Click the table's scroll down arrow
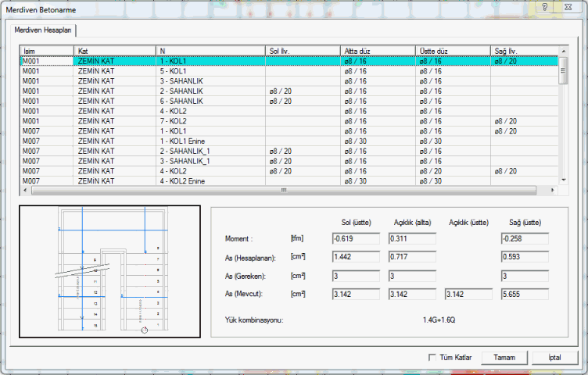Viewport: 588px width, 375px height. 563,180
